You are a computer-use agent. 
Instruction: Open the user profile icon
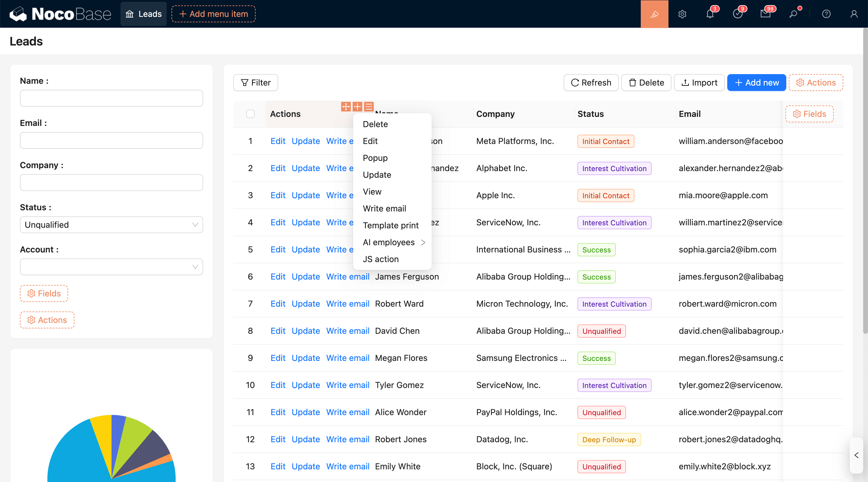tap(854, 14)
